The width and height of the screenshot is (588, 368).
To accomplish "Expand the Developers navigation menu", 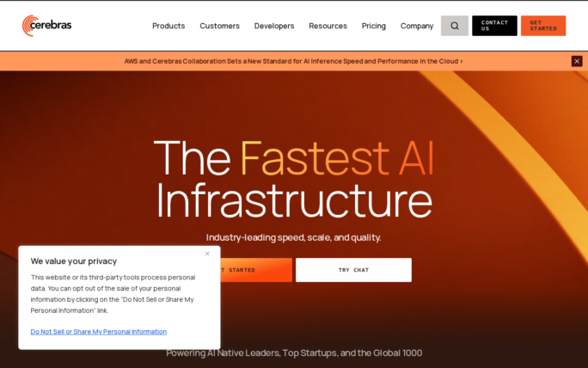I will point(274,26).
